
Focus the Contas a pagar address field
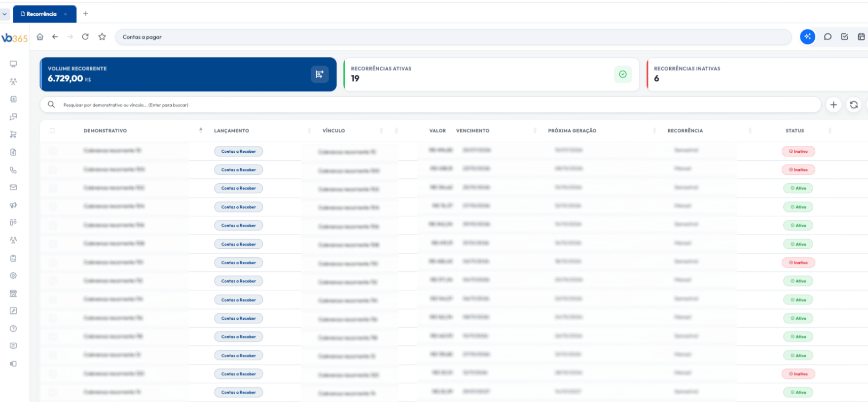coord(453,37)
